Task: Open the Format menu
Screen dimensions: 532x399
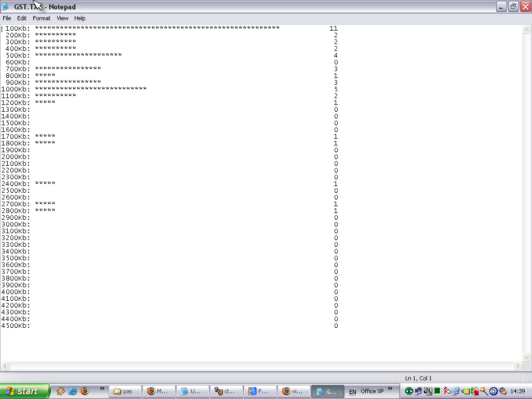Action: tap(42, 18)
